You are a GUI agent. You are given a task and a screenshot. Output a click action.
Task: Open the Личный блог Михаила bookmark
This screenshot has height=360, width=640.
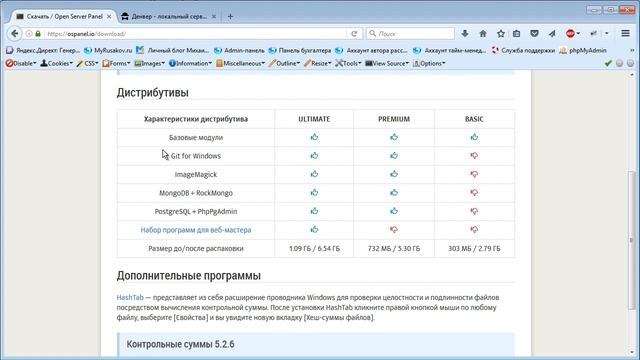coord(173,50)
